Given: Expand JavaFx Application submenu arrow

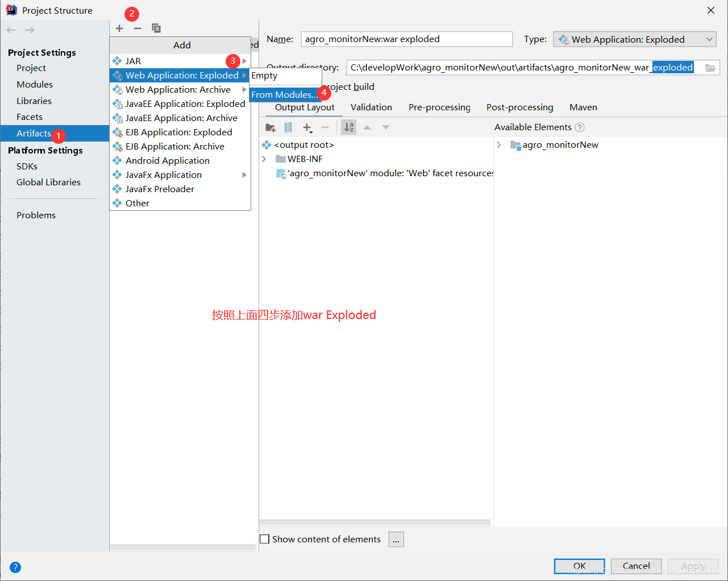Looking at the screenshot, I should [244, 175].
